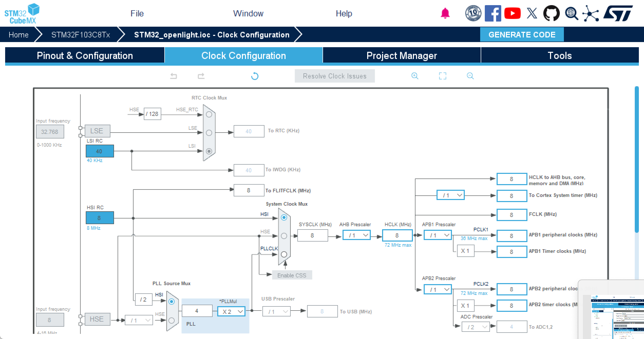This screenshot has width=644, height=339.
Task: Click the GENERATE CODE button
Action: [x=522, y=35]
